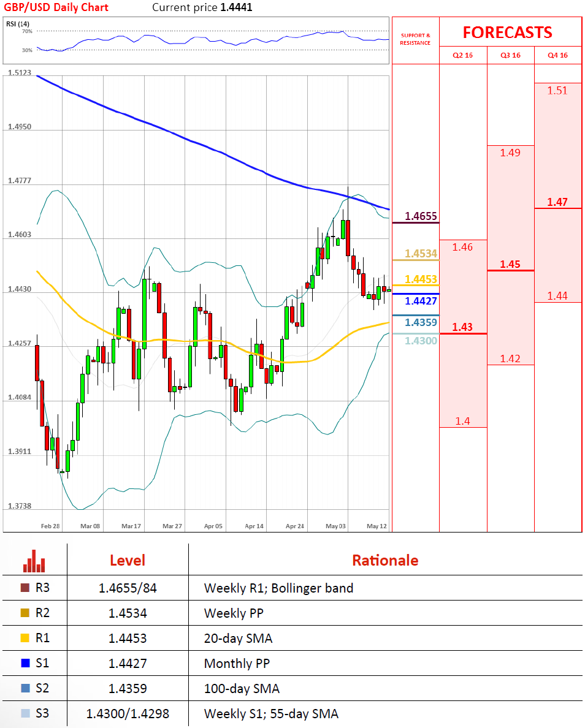The width and height of the screenshot is (585, 728).
Task: Click the 1.4777 price axis label
Action: tap(20, 181)
